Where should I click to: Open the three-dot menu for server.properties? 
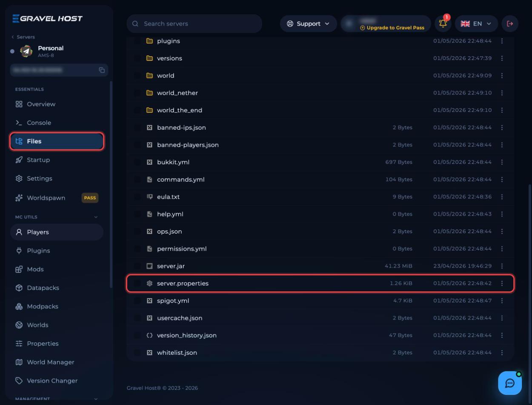pyautogui.click(x=502, y=283)
